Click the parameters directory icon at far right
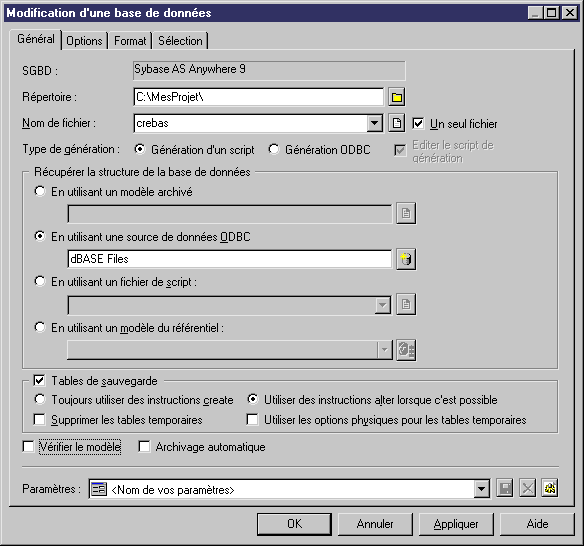The width and height of the screenshot is (584, 546). pyautogui.click(x=550, y=488)
